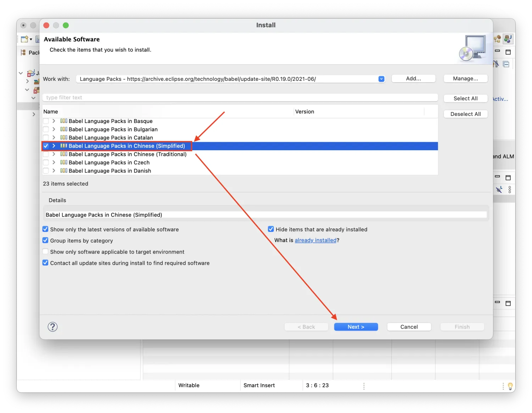
Task: Expand the Babel Language Packs in Basque item
Action: pos(54,121)
